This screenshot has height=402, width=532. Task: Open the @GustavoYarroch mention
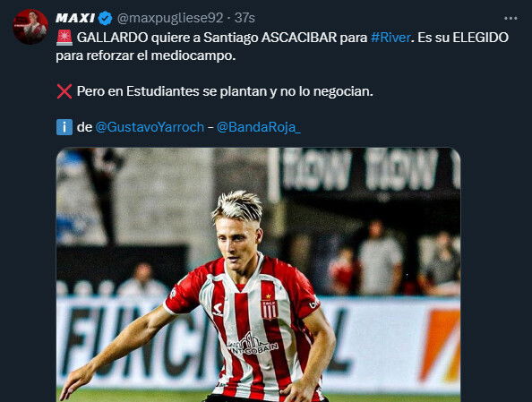click(x=150, y=127)
